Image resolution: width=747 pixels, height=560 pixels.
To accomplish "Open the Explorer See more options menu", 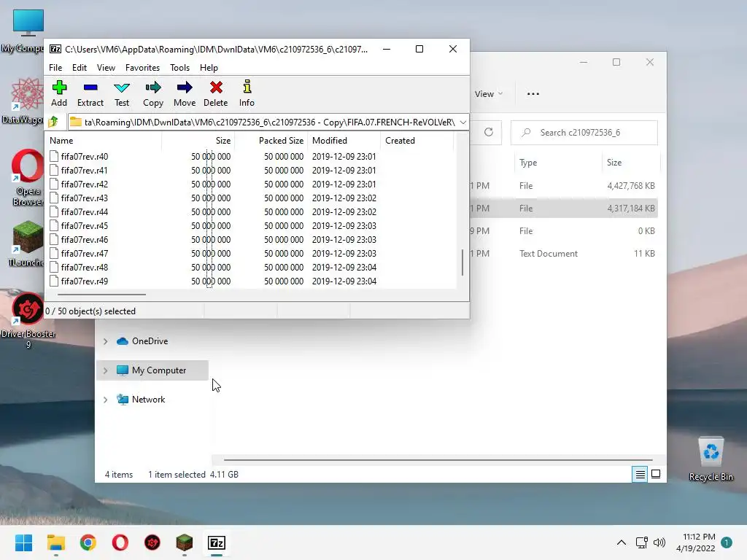I will 533,94.
